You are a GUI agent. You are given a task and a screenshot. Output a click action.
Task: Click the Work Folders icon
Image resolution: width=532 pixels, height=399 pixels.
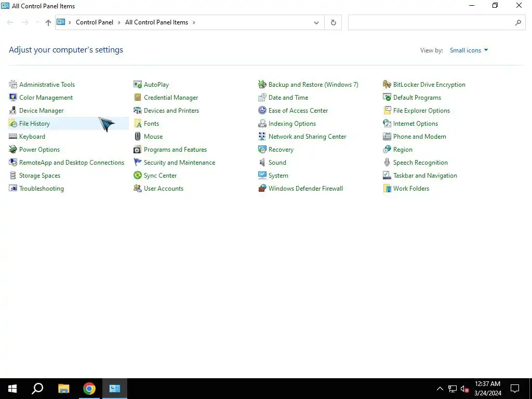click(387, 188)
